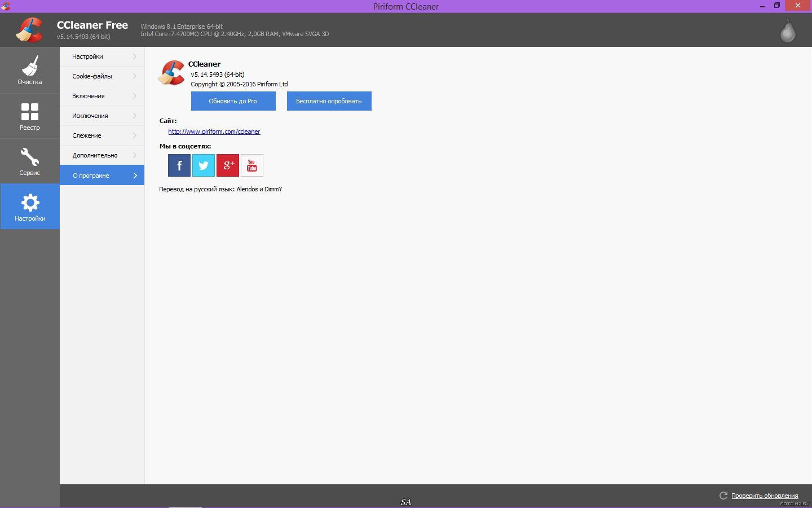Click the Piriform pear icon

787,30
